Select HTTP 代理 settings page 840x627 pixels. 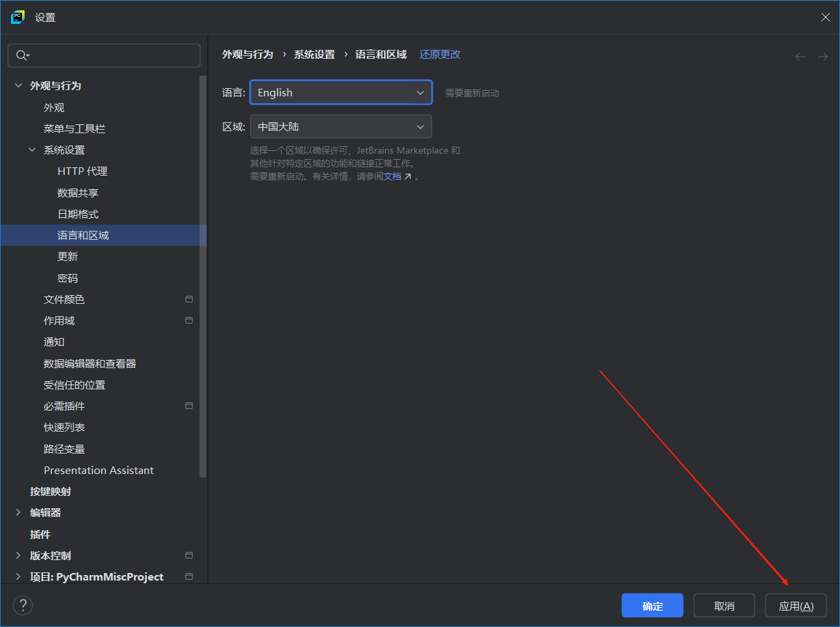(x=82, y=171)
